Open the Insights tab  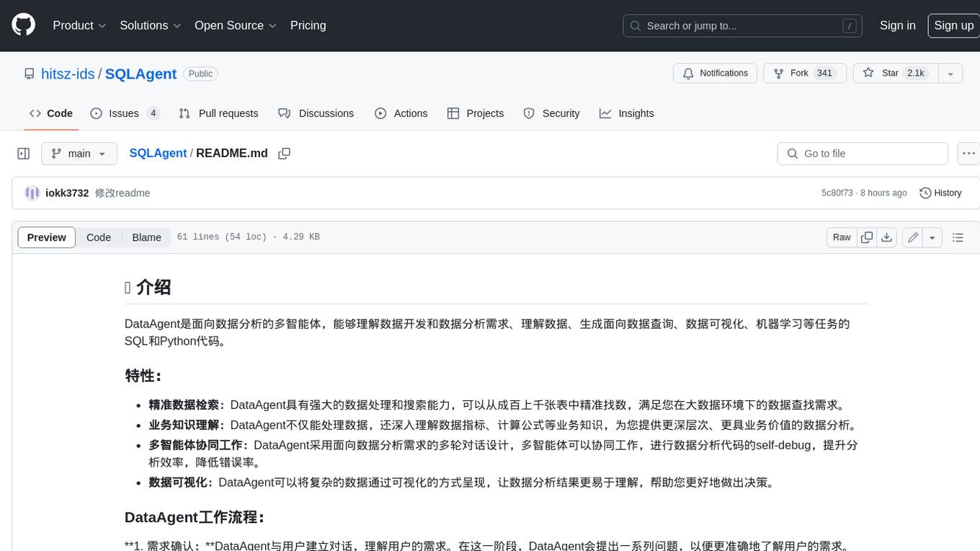pos(627,113)
